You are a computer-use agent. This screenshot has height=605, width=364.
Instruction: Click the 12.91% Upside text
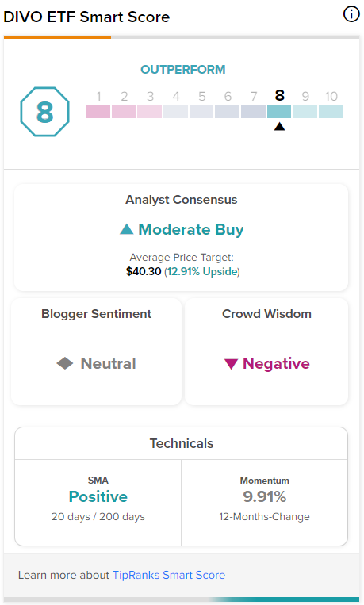pyautogui.click(x=203, y=271)
